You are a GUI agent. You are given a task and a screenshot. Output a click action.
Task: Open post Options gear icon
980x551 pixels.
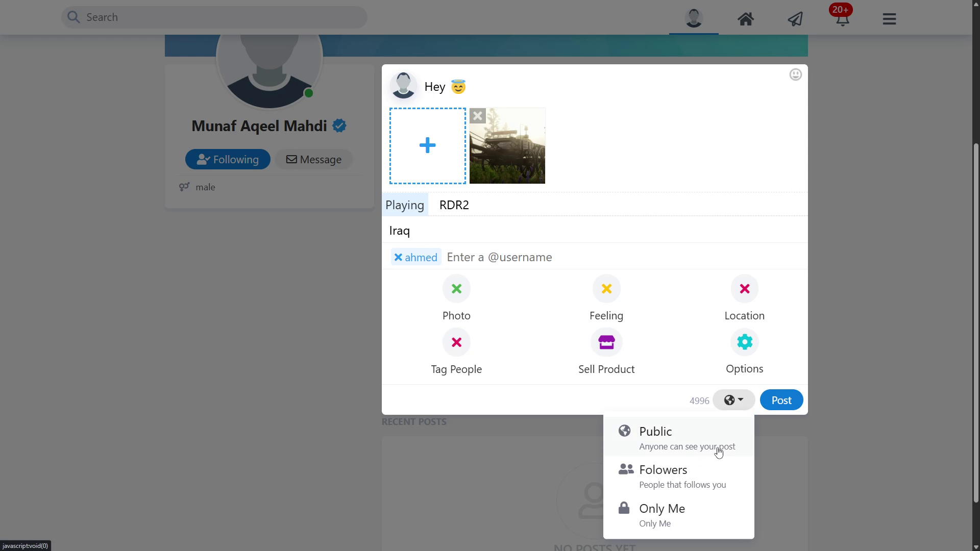coord(744,342)
